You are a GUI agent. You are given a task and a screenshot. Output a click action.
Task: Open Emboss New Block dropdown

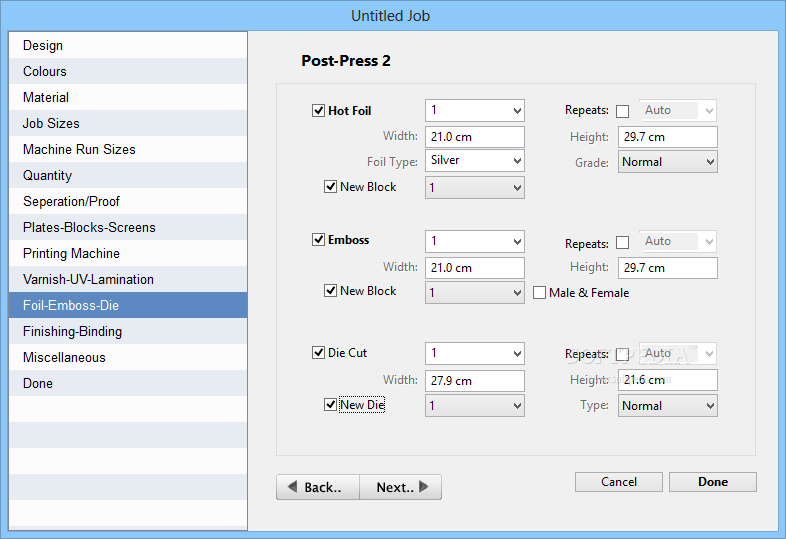coord(475,292)
